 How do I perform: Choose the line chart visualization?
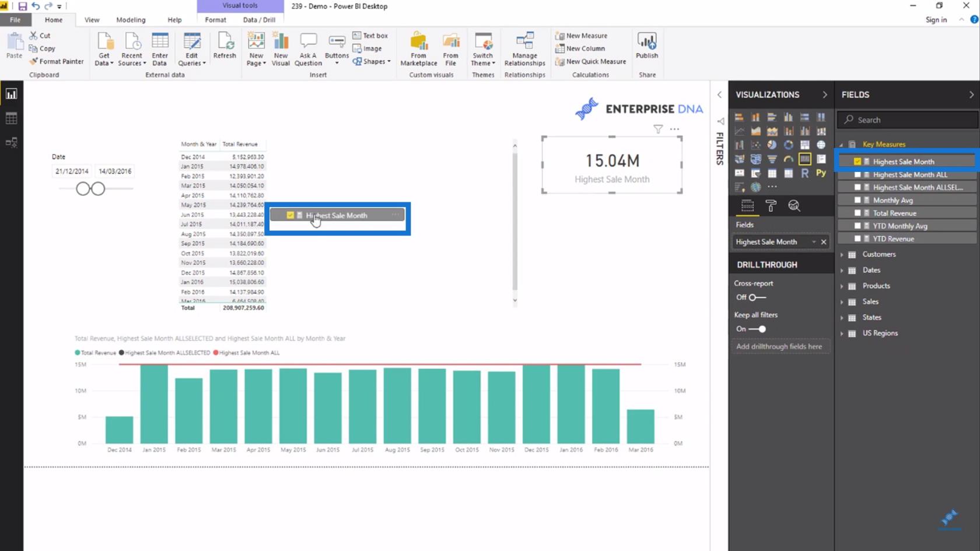[739, 131]
